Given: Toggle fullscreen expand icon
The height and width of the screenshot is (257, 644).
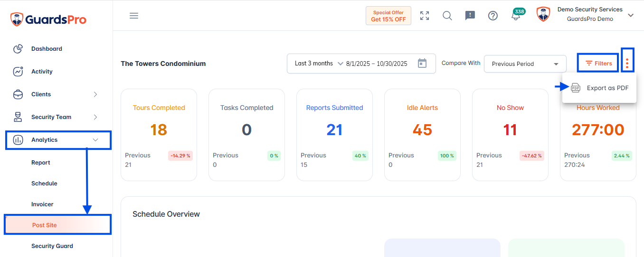Looking at the screenshot, I should click(x=425, y=16).
